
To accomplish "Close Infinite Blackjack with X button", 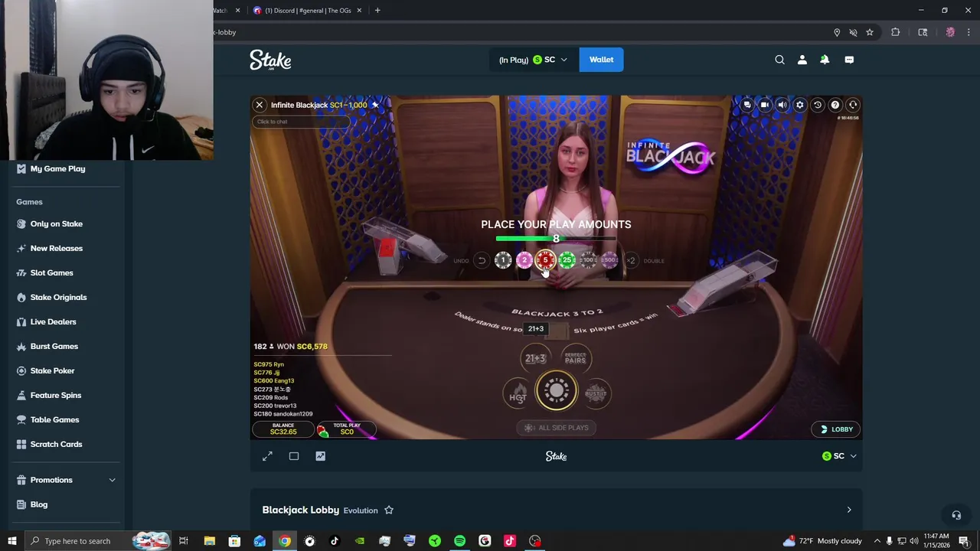I will coord(260,105).
